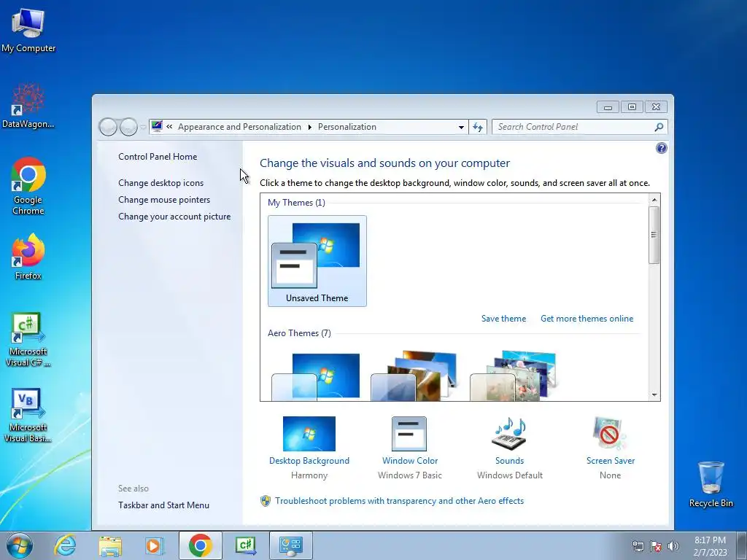The height and width of the screenshot is (560, 747).
Task: Click the search magnifier icon
Action: pyautogui.click(x=659, y=127)
